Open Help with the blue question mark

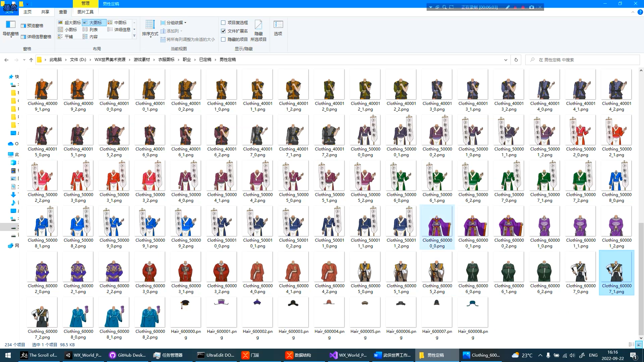[x=640, y=12]
